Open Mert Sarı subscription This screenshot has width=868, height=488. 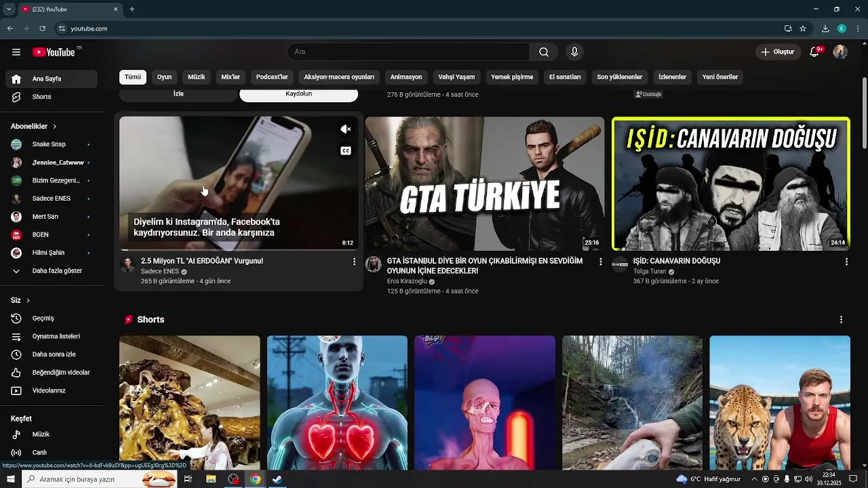(x=52, y=217)
